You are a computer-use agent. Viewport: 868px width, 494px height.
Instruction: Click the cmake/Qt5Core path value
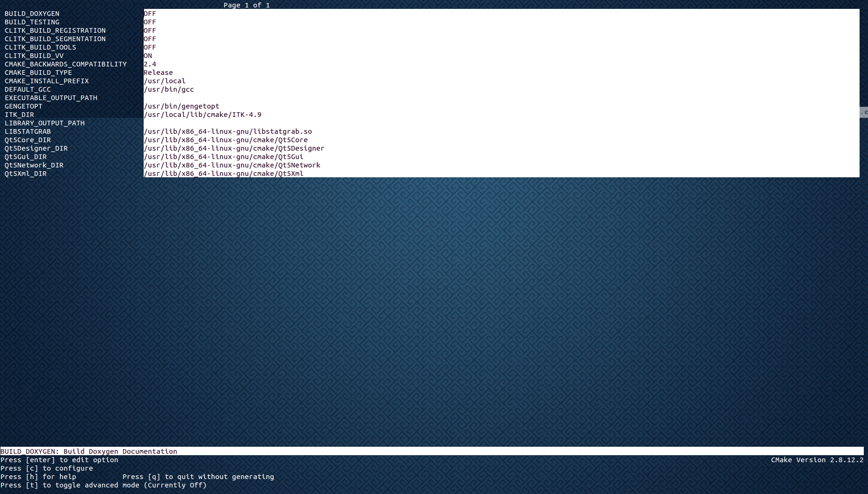[x=226, y=140]
